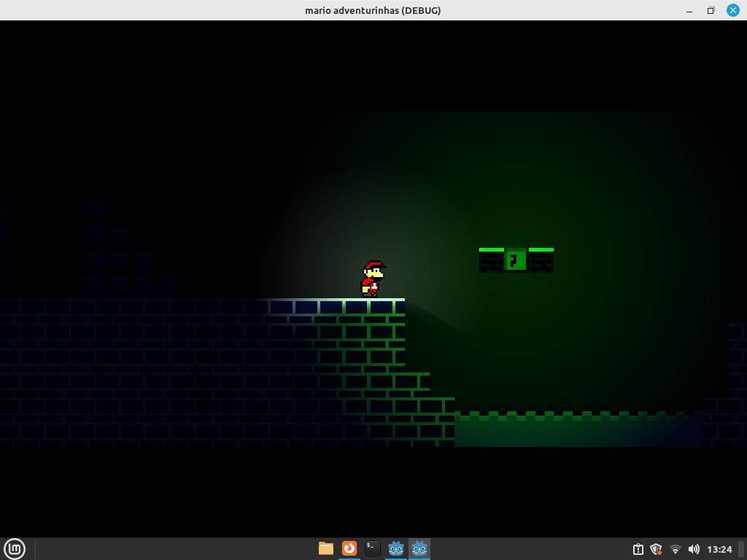747x560 pixels.
Task: Open the Wi-Fi network tray icon
Action: (x=675, y=550)
